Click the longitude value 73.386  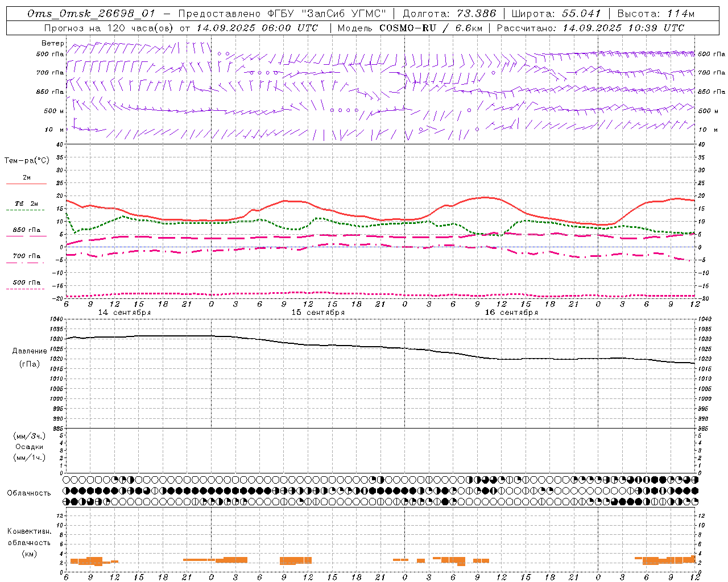(x=476, y=14)
